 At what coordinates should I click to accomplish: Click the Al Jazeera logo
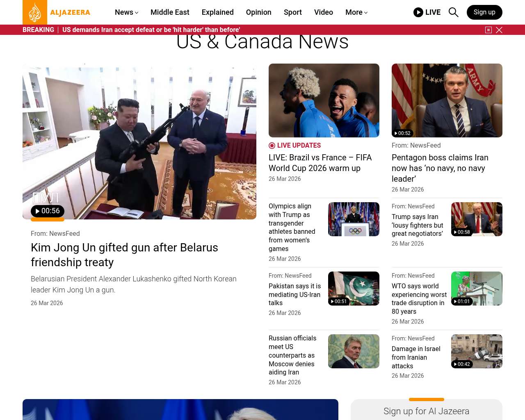click(57, 12)
